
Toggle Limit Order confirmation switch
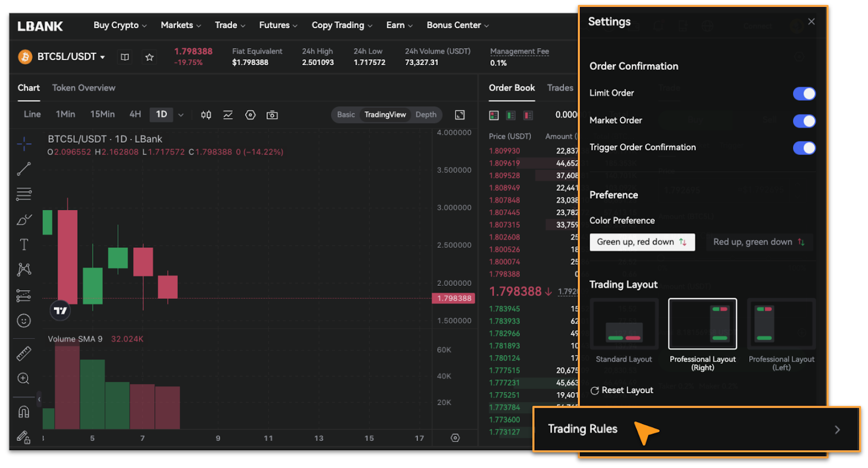[804, 94]
